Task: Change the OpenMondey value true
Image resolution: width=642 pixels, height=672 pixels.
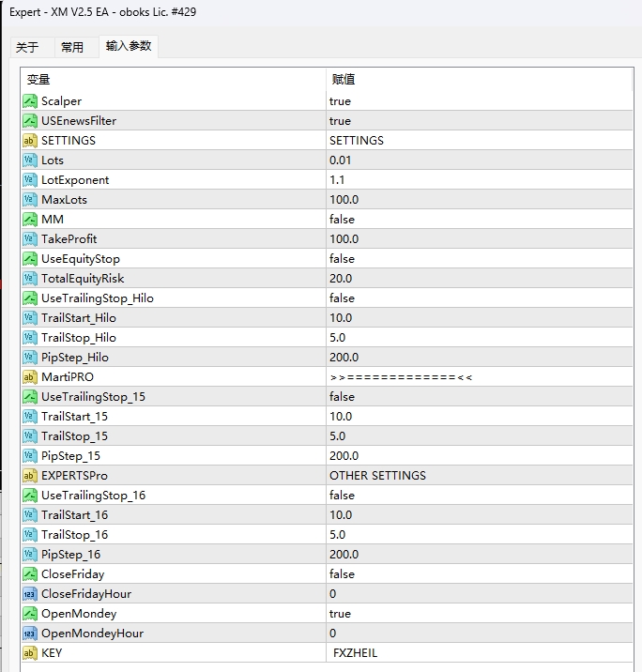Action: 479,614
